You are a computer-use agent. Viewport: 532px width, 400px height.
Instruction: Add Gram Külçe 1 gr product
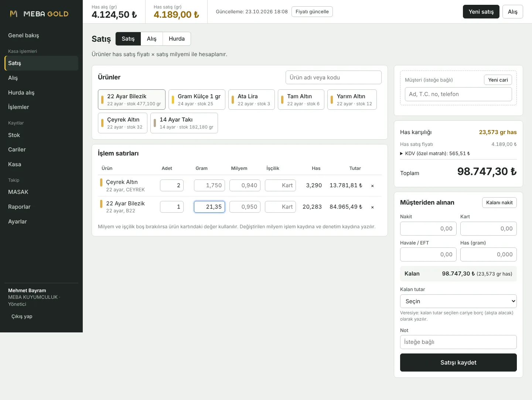click(197, 100)
